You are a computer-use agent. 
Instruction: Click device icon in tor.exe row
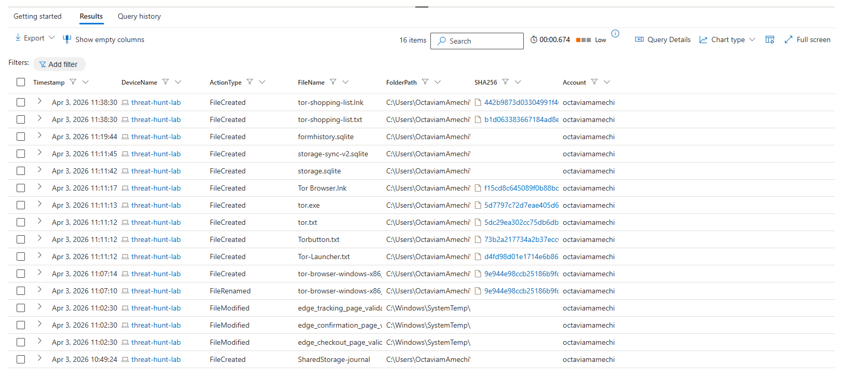coord(125,205)
